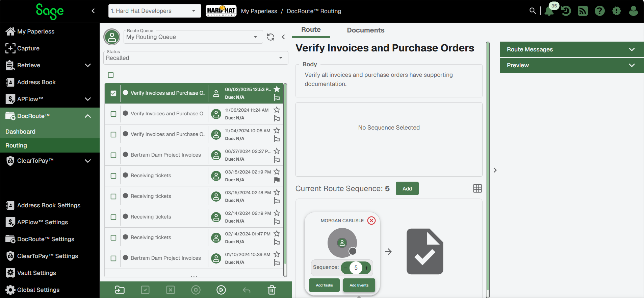The width and height of the screenshot is (644, 298).
Task: Check the 06/27/2024 Bertram Dam route checkbox
Action: tap(113, 155)
